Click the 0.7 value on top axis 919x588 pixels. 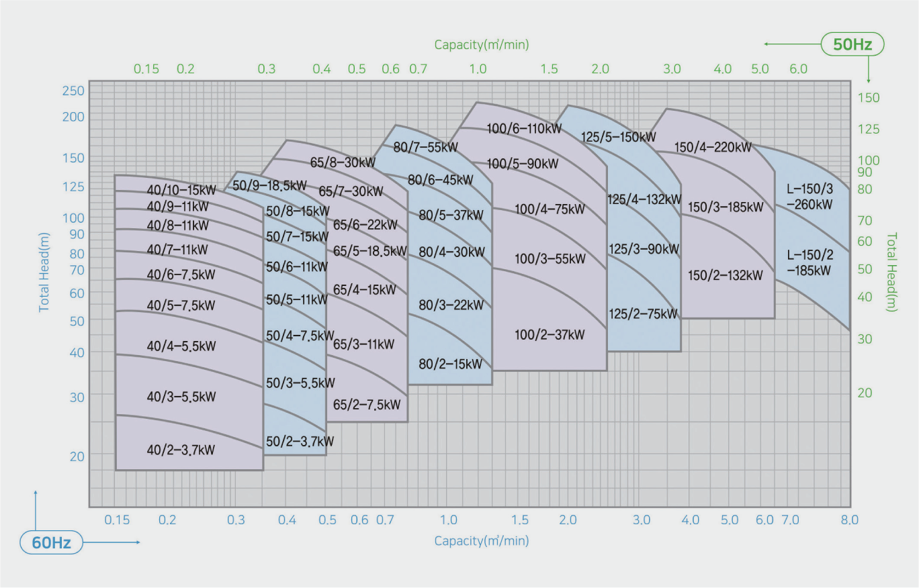[x=418, y=69]
